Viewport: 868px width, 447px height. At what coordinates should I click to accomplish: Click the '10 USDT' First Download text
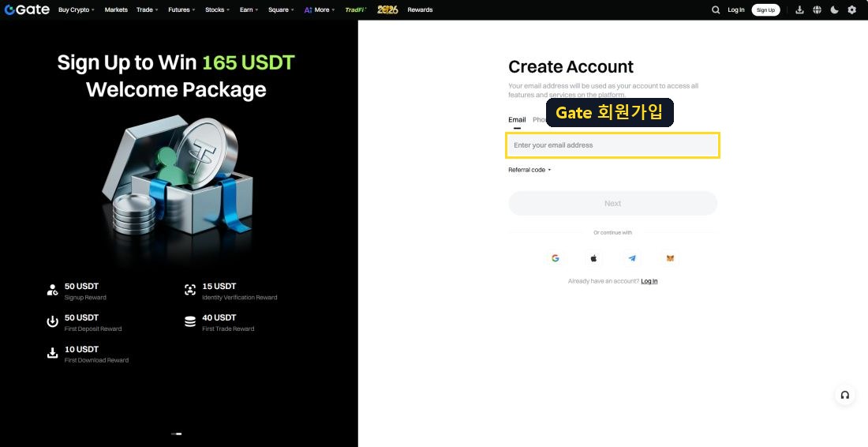[81, 349]
